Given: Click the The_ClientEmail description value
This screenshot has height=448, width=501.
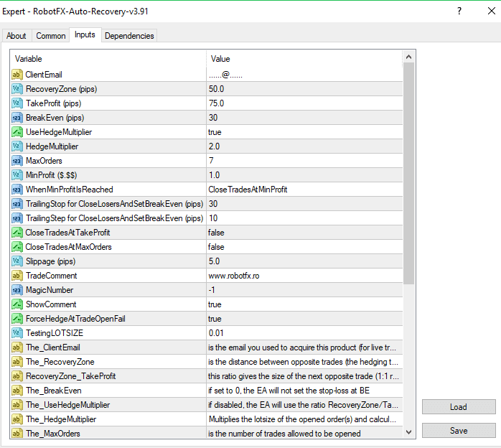Looking at the screenshot, I should (302, 347).
